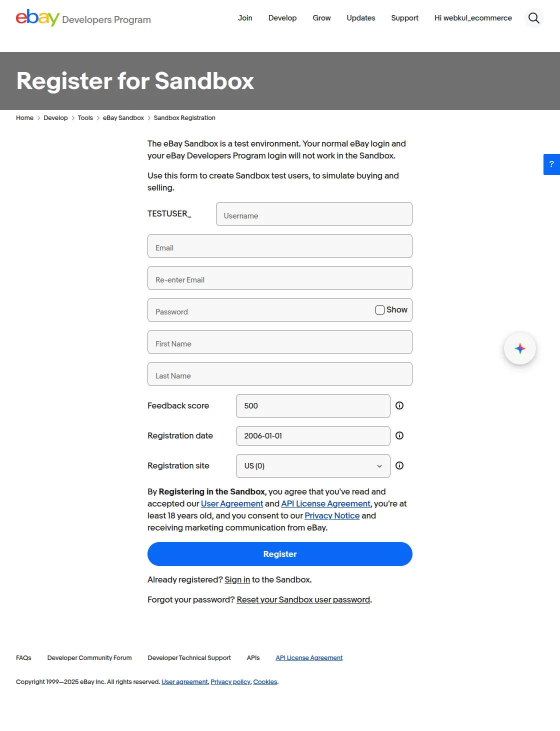
Task: Click the Registration site info icon
Action: click(x=399, y=465)
